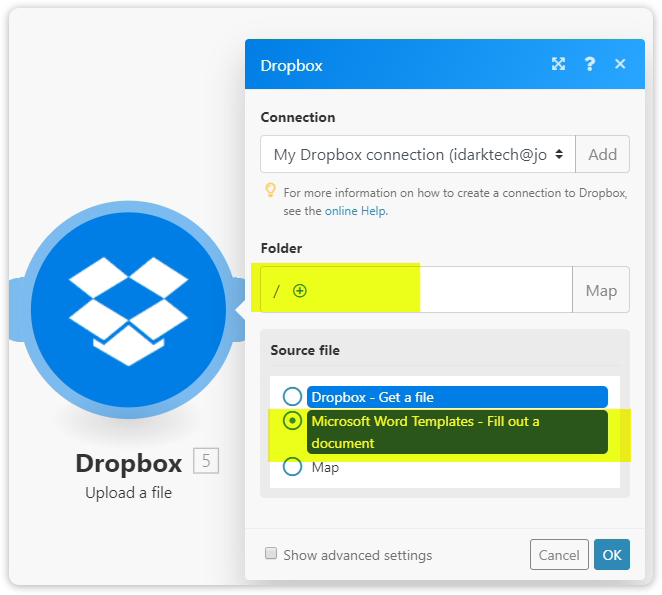This screenshot has width=662, height=595.
Task: Click the 'Dropbox - Get a file' label
Action: tap(457, 397)
